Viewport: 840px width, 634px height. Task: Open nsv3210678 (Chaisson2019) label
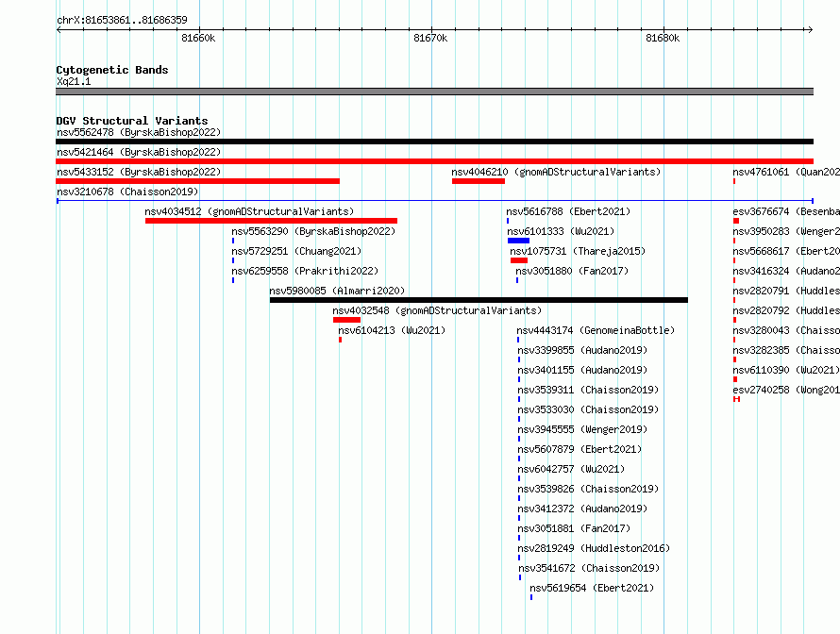tap(127, 192)
